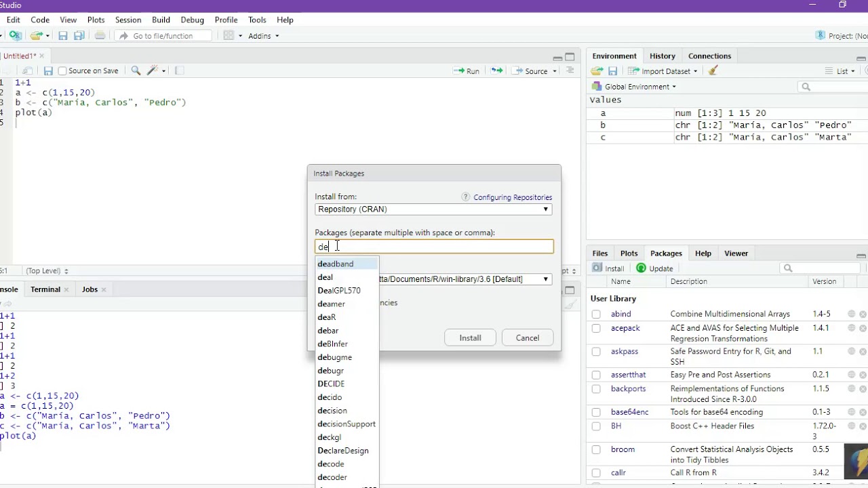Click the save icon in the source editor toolbar
The height and width of the screenshot is (488, 868).
[48, 70]
